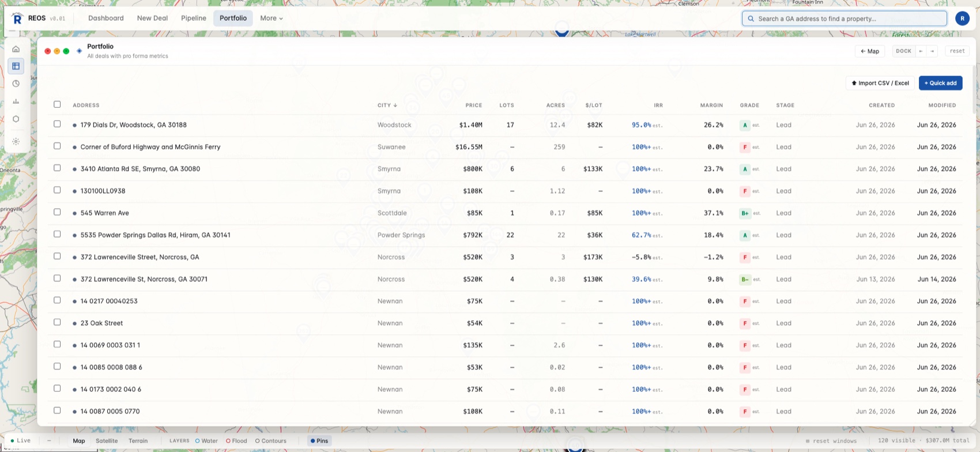Sort by the Address column header
Image resolution: width=980 pixels, height=452 pixels.
[86, 106]
